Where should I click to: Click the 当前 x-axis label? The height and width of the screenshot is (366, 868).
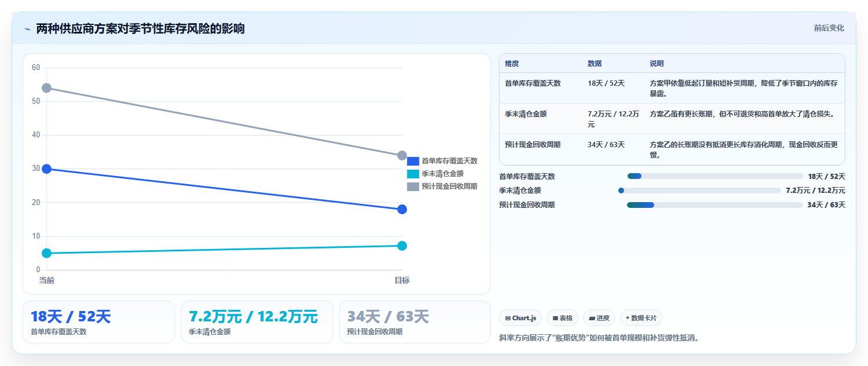coord(47,280)
